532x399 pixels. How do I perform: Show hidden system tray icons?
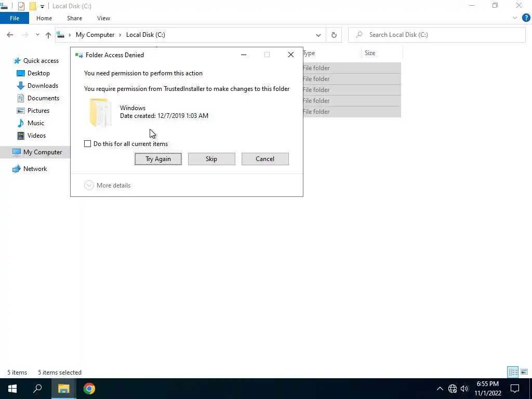[440, 389]
